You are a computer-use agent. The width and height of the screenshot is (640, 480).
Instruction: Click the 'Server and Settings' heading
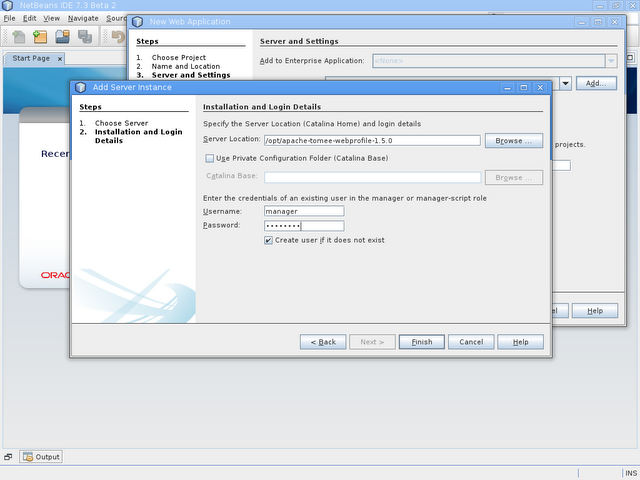(x=299, y=41)
